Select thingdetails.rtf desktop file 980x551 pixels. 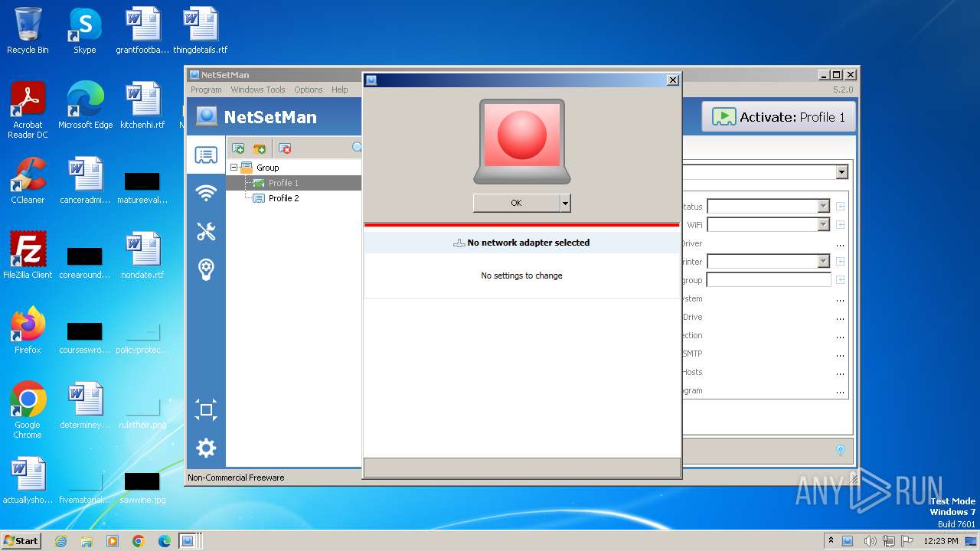[200, 31]
